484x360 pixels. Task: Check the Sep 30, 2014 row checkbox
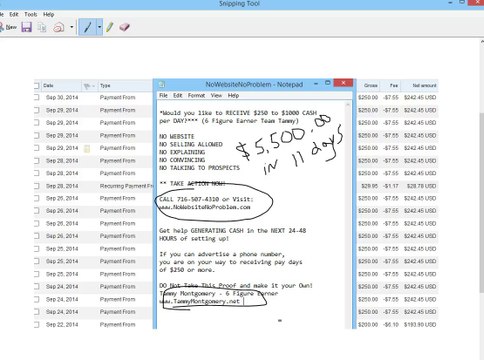[x=36, y=97]
